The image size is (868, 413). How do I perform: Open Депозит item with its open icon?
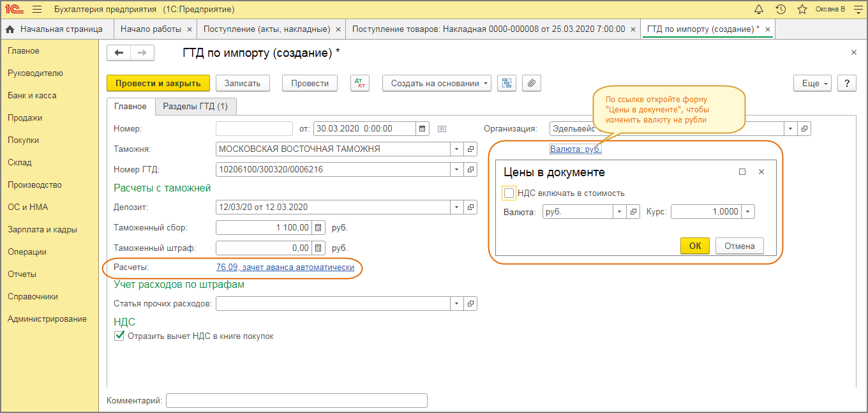click(471, 207)
